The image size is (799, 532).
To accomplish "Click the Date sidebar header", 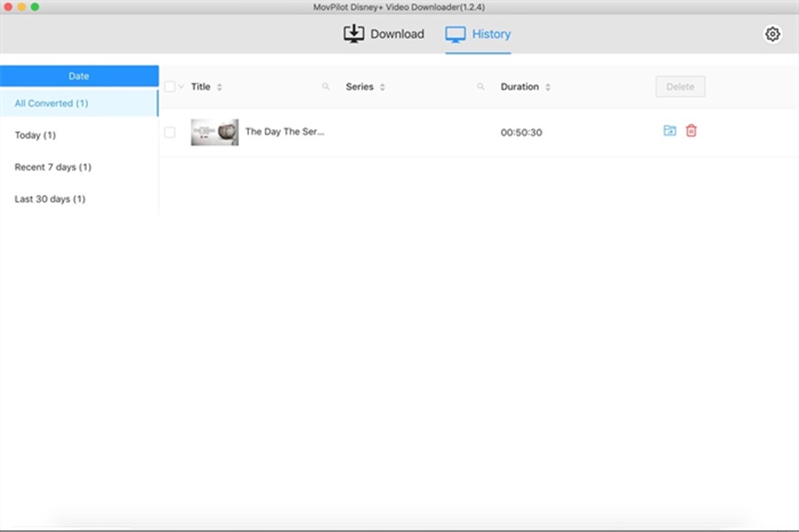I will click(79, 76).
